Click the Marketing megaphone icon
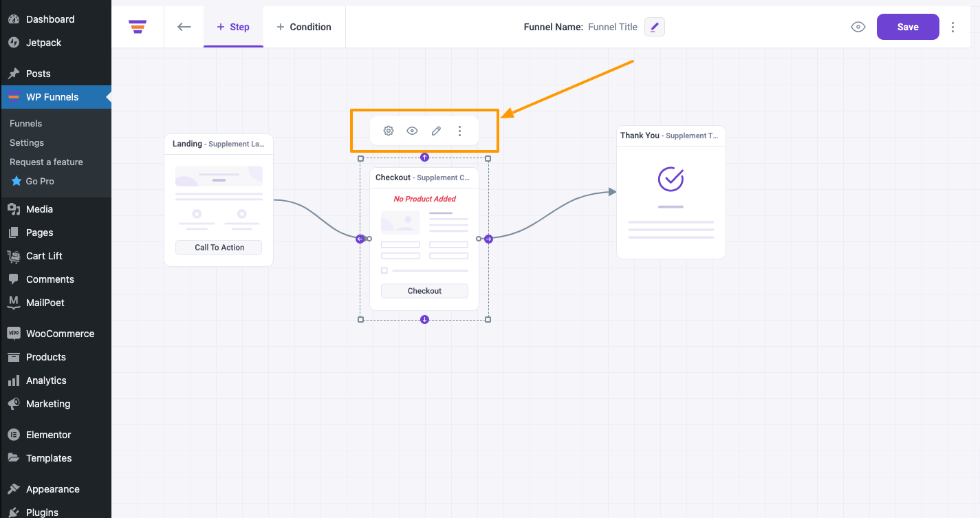 click(x=14, y=404)
